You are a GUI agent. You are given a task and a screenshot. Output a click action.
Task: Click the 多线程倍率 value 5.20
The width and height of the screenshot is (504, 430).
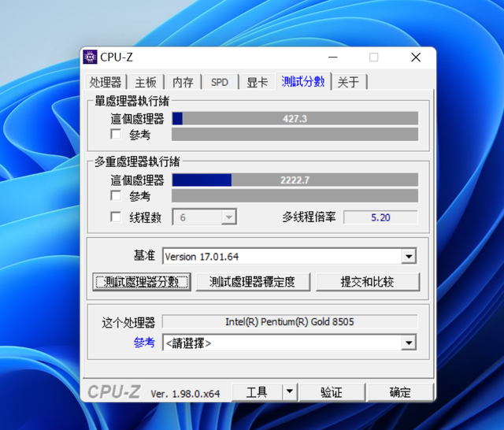(x=380, y=217)
